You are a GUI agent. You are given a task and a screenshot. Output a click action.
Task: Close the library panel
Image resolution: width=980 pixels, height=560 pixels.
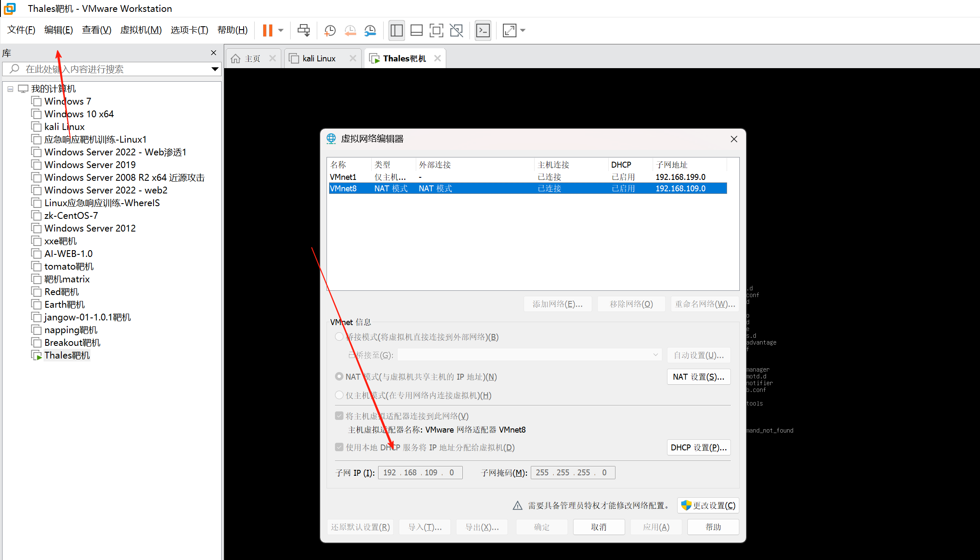pos(214,53)
